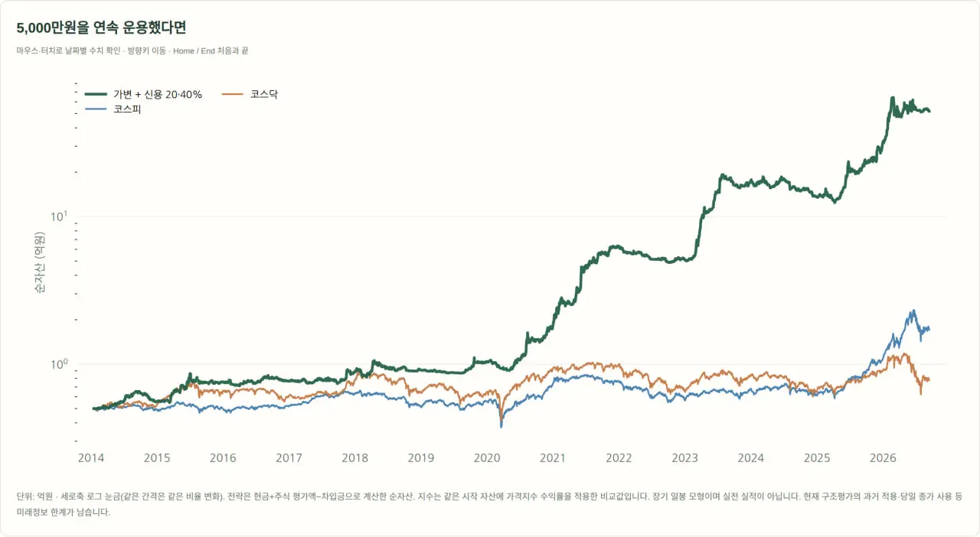Image resolution: width=980 pixels, height=537 pixels.
Task: Toggle the 가변 + 신용 20·40% legend entry
Action: coord(143,94)
